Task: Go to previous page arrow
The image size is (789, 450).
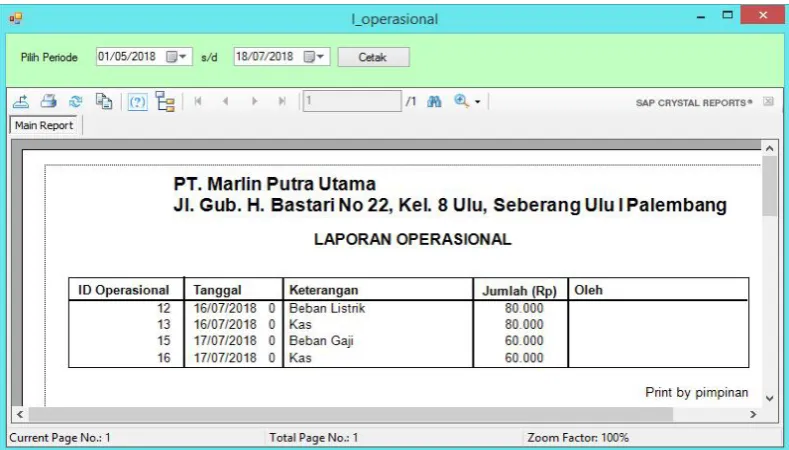Action: point(225,102)
